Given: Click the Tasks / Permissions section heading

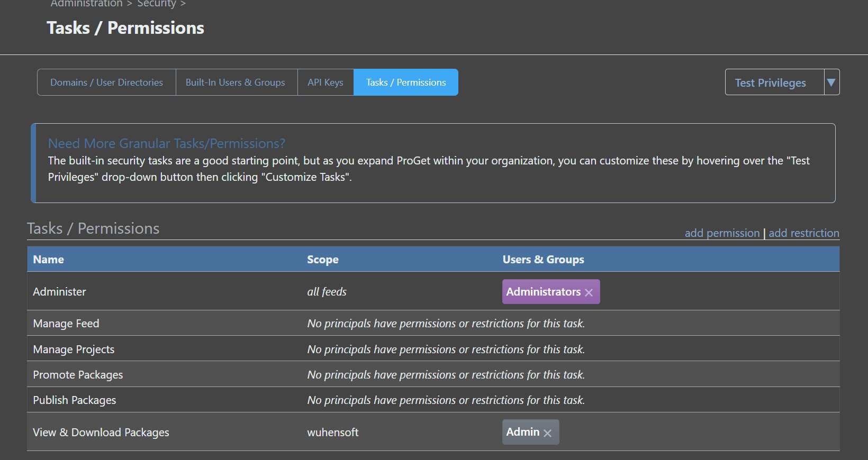Looking at the screenshot, I should tap(93, 228).
